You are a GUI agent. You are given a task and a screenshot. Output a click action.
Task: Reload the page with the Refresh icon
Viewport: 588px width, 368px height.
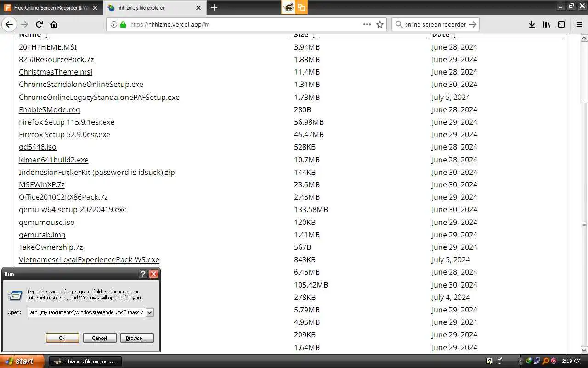pyautogui.click(x=39, y=24)
